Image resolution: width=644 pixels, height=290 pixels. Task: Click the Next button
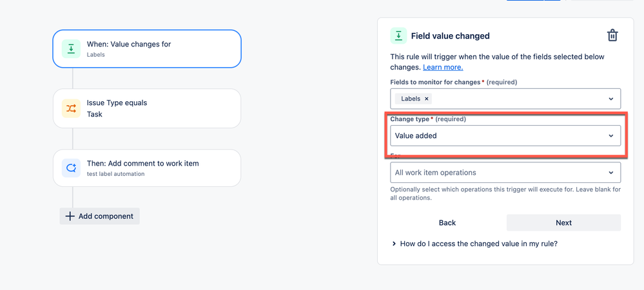[563, 222]
